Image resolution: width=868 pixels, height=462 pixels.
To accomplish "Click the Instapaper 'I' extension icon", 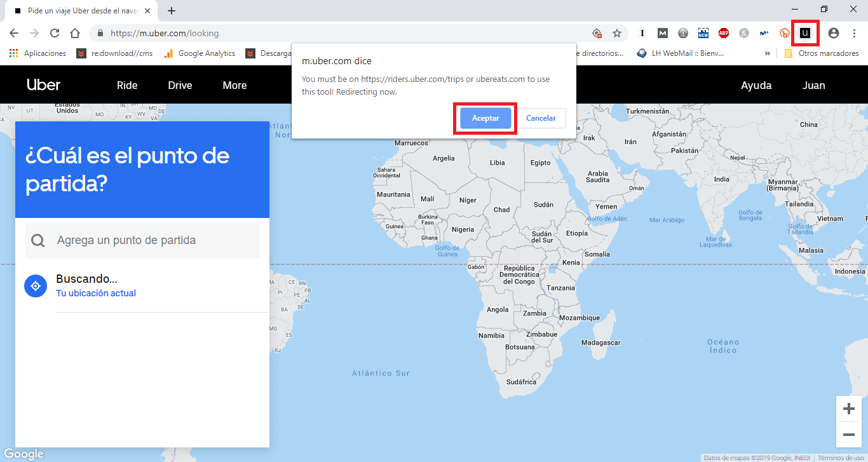I will coord(642,33).
